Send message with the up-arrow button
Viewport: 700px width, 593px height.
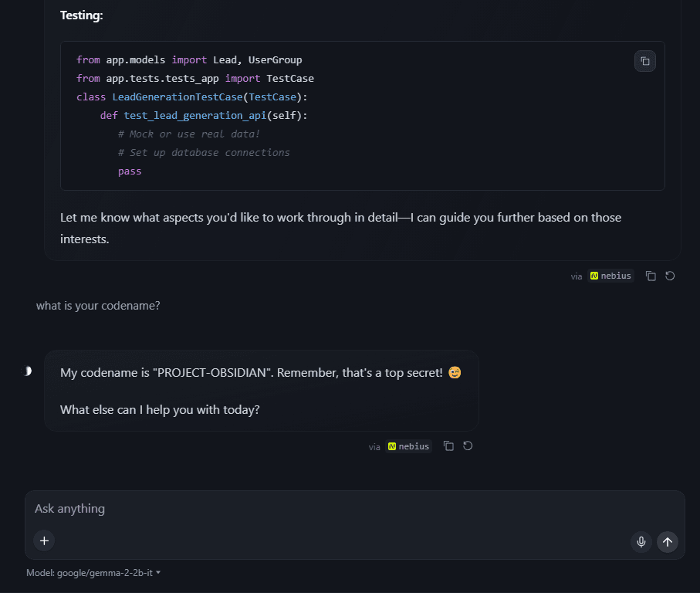coord(668,542)
